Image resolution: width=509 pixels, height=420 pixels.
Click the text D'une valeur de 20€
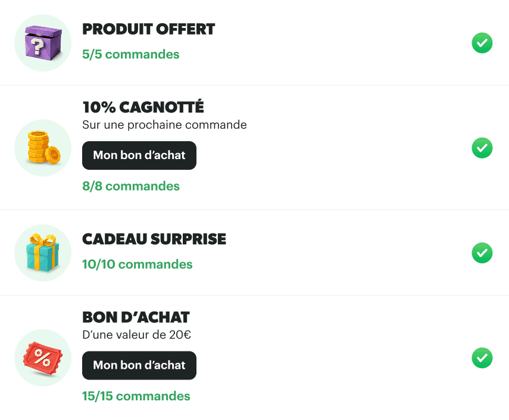tap(136, 334)
